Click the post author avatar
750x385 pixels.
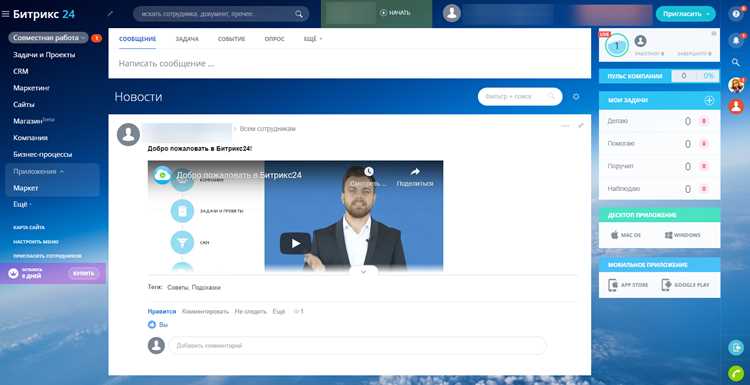[128, 134]
